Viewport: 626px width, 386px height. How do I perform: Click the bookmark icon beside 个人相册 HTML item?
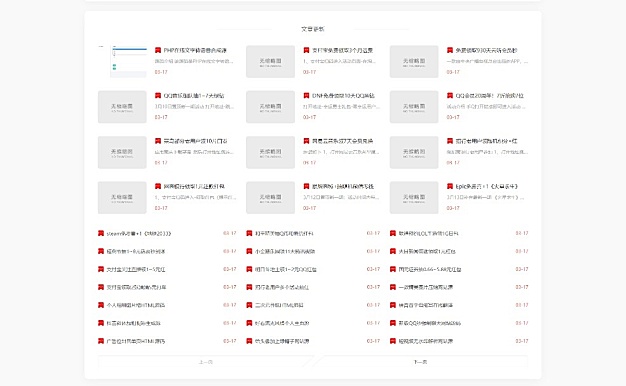tap(101, 305)
